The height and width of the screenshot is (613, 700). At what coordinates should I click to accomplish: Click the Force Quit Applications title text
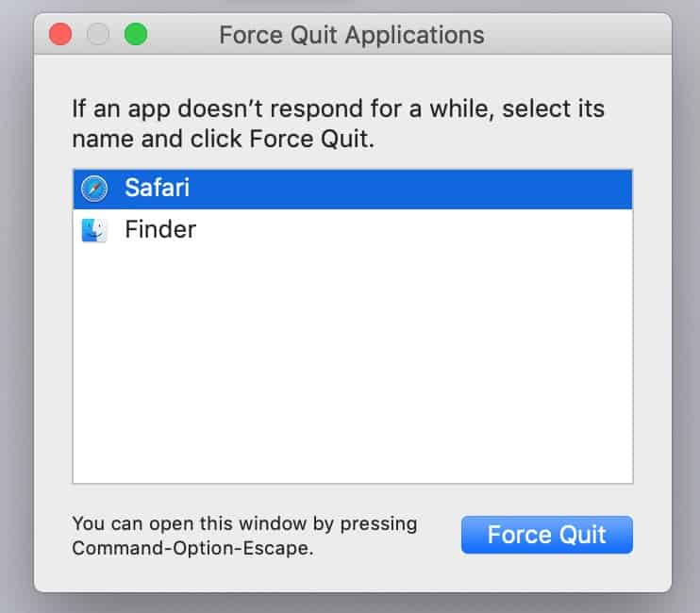click(351, 35)
